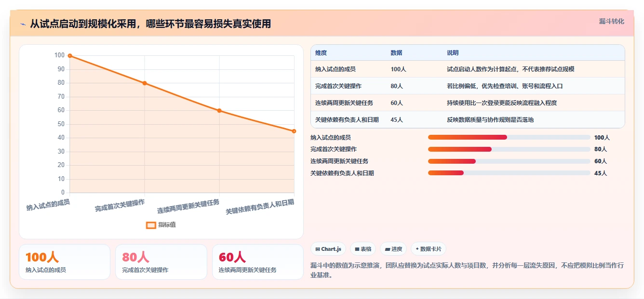
Task: Click the Chart.js chip
Action: pyautogui.click(x=328, y=249)
